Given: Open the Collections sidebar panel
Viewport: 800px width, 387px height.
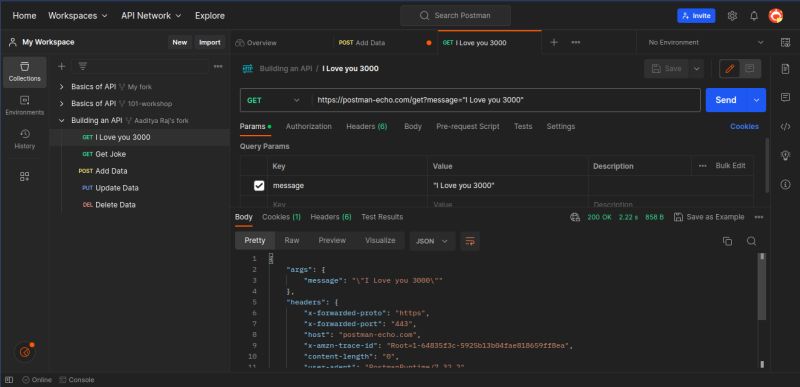Looking at the screenshot, I should point(24,72).
